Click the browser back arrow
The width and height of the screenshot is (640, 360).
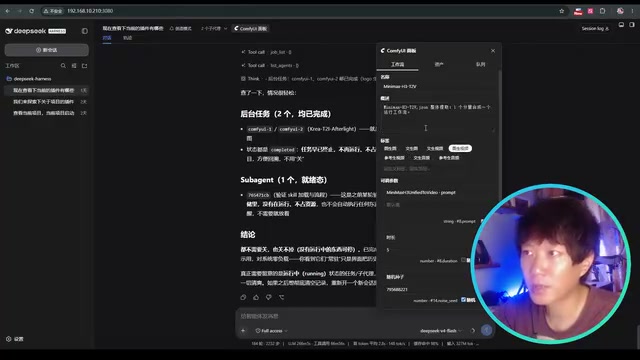(x=8, y=11)
